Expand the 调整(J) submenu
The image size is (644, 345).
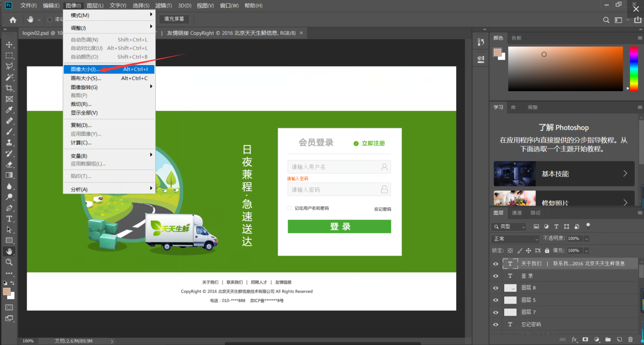coord(109,28)
